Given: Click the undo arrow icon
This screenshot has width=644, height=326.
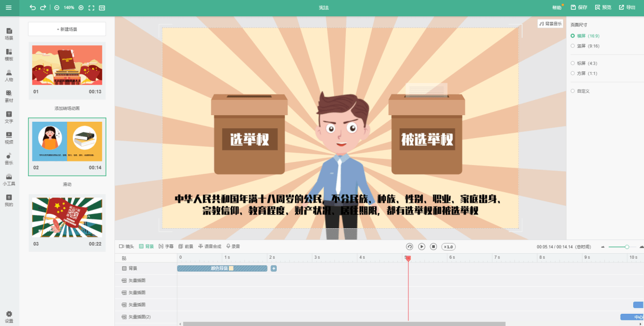Looking at the screenshot, I should tap(33, 8).
